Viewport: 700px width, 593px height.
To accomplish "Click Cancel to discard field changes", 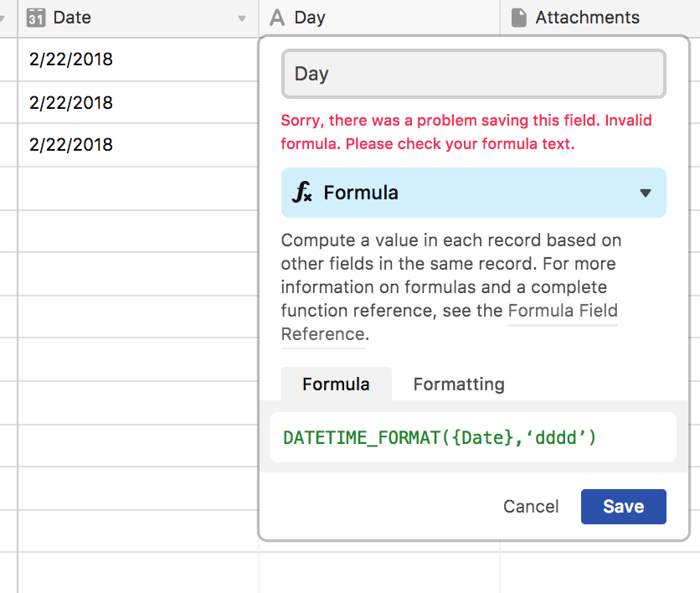I will tap(531, 507).
